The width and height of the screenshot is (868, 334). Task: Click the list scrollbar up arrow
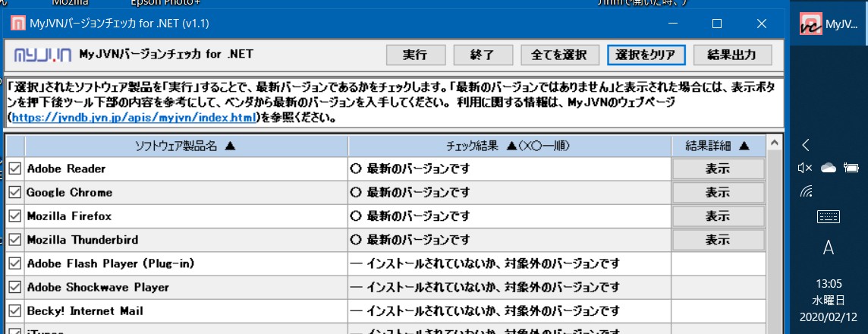(x=774, y=143)
